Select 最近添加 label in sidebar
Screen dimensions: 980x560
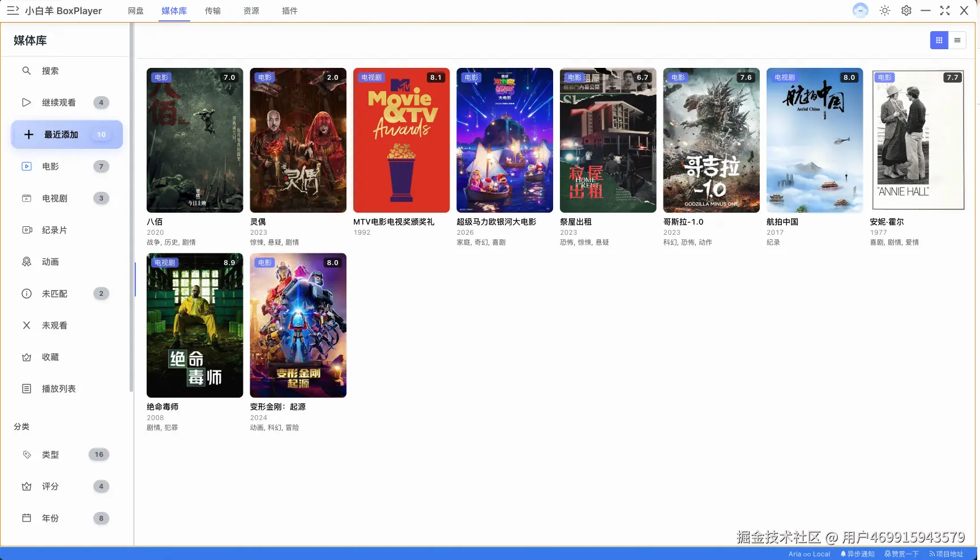pos(61,135)
